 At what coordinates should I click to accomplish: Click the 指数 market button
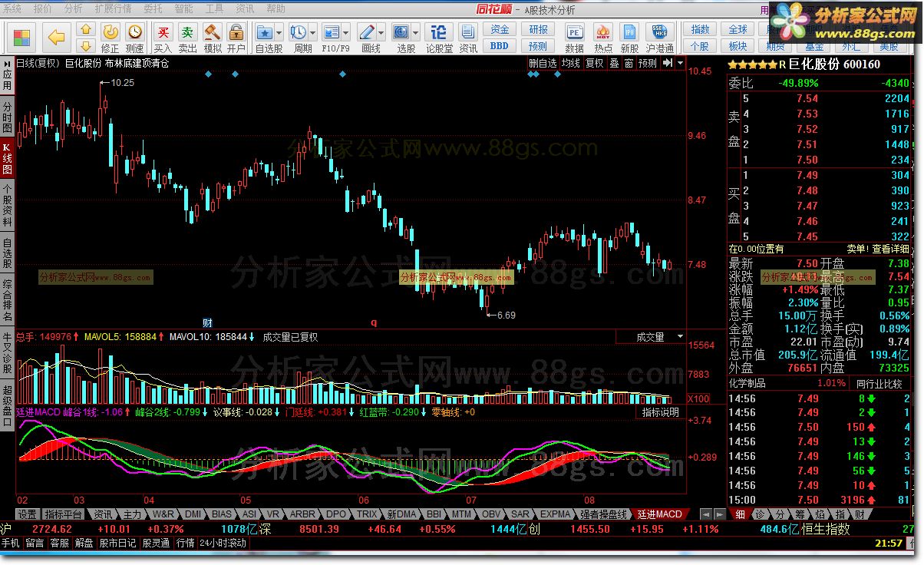[700, 29]
